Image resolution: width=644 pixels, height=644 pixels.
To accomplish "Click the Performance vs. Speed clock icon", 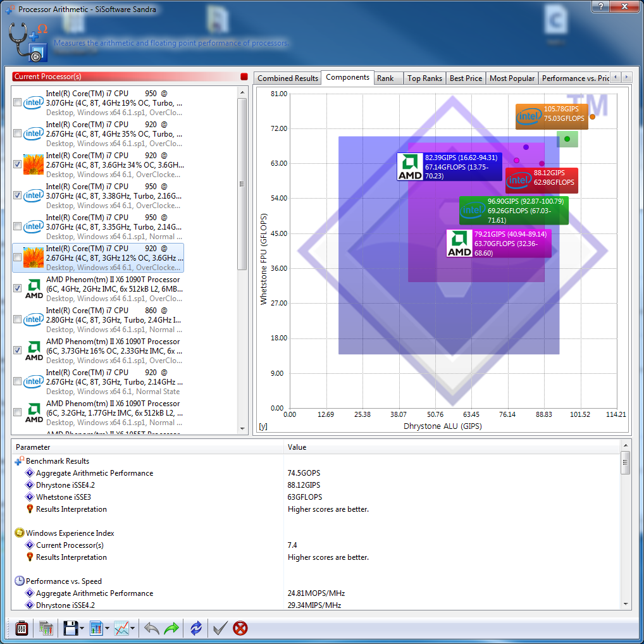I will pos(20,581).
